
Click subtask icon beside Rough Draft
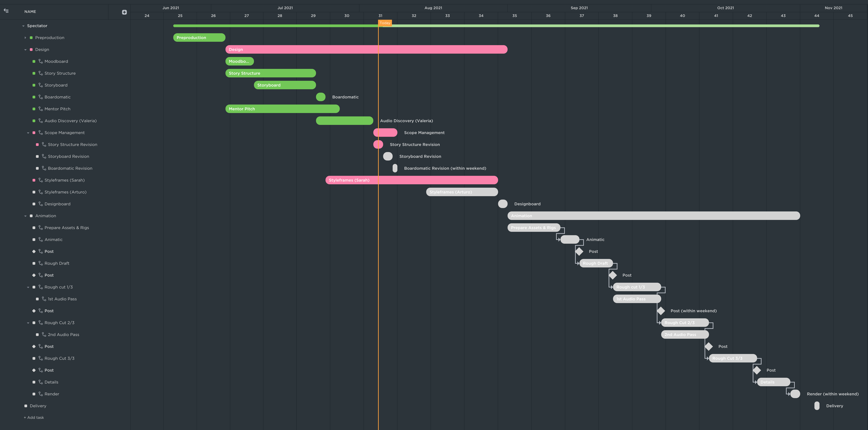(41, 263)
